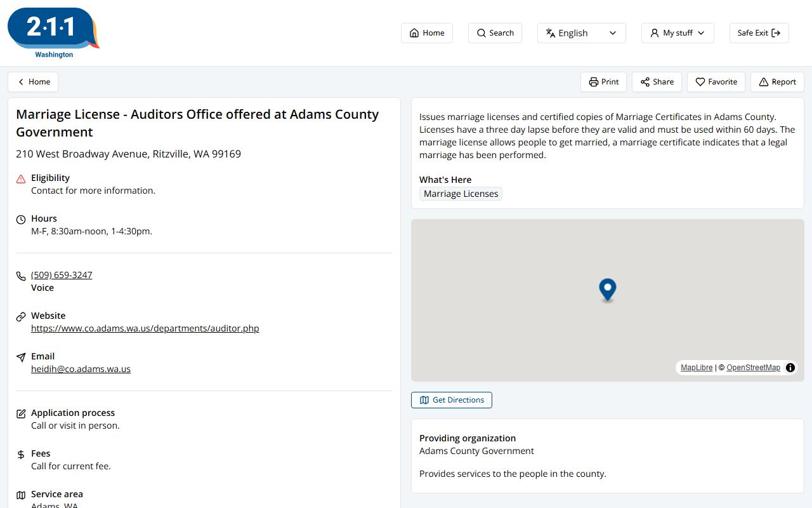Click the 'Contact for more information.' text
812x508 pixels.
point(93,190)
